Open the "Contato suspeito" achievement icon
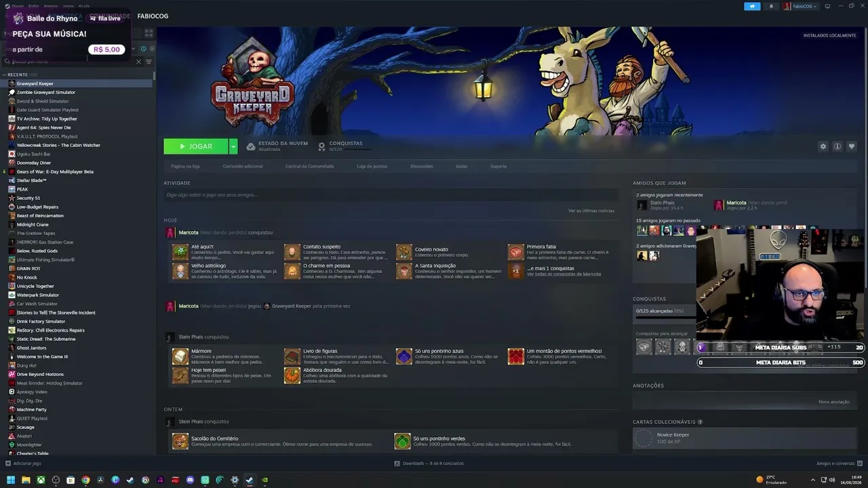 (292, 252)
